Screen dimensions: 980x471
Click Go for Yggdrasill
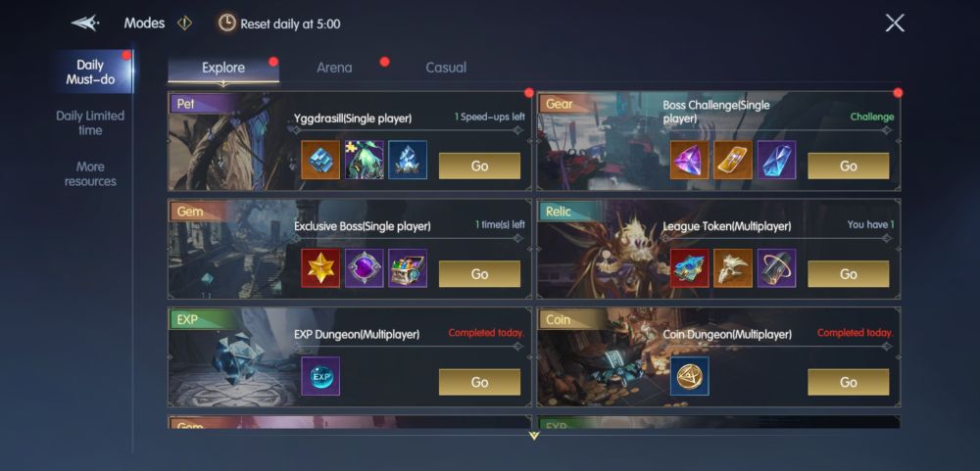pos(479,166)
